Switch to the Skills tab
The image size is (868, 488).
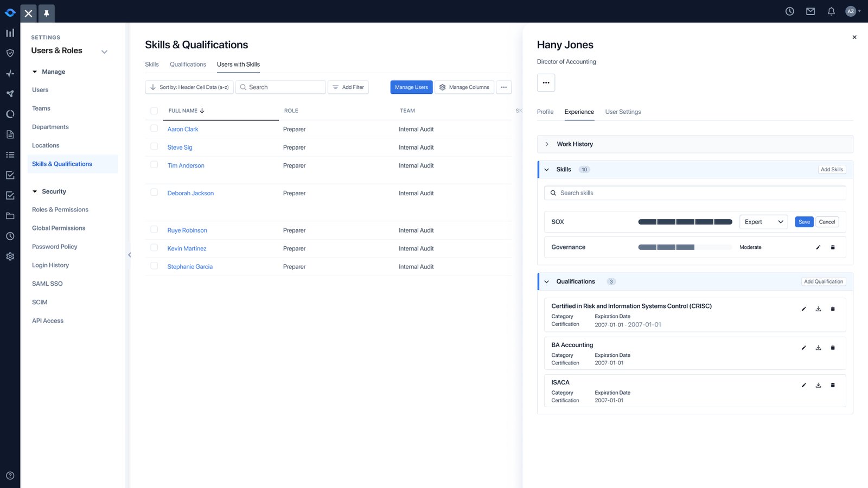click(152, 65)
